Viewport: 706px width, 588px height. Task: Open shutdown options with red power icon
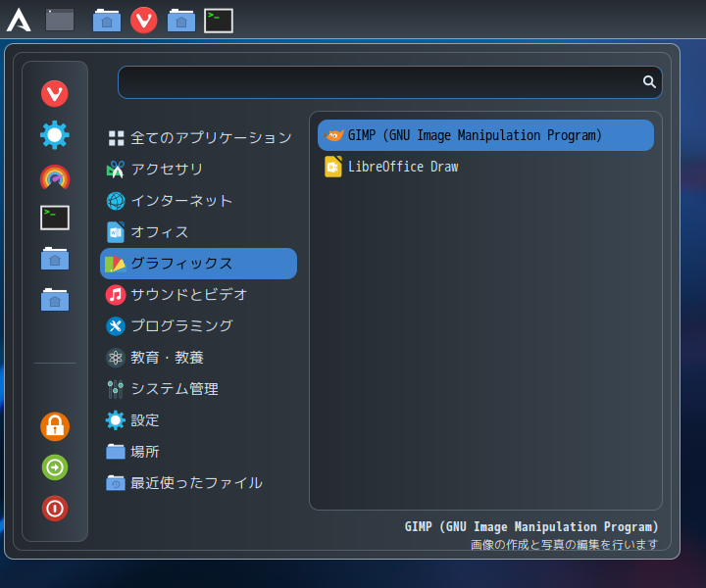[x=55, y=509]
